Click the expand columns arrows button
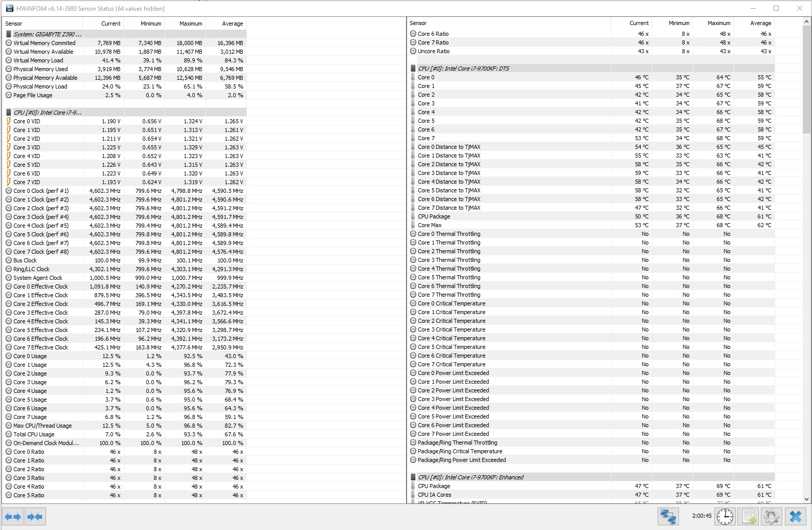 click(13, 517)
